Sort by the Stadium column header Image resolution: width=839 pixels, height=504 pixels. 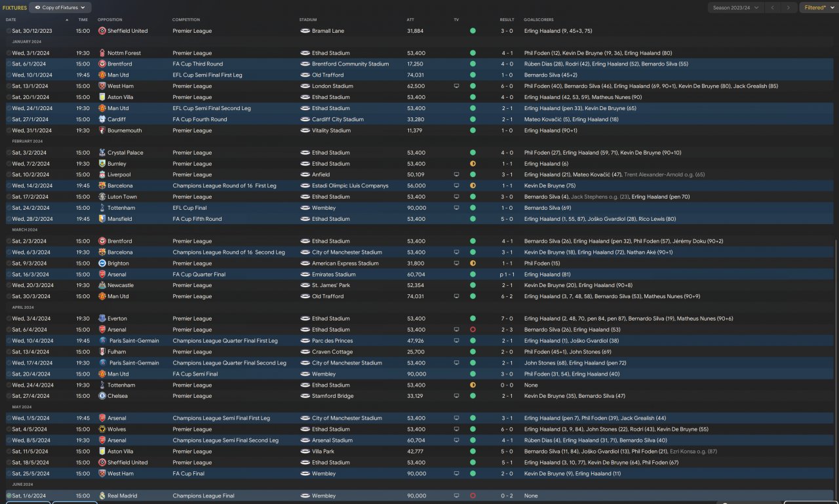(x=307, y=20)
